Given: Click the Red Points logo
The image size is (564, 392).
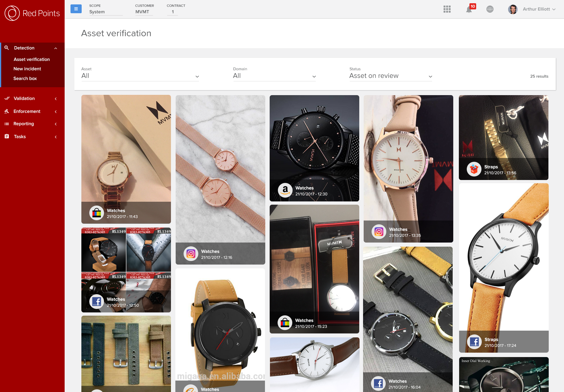Looking at the screenshot, I should pyautogui.click(x=32, y=13).
